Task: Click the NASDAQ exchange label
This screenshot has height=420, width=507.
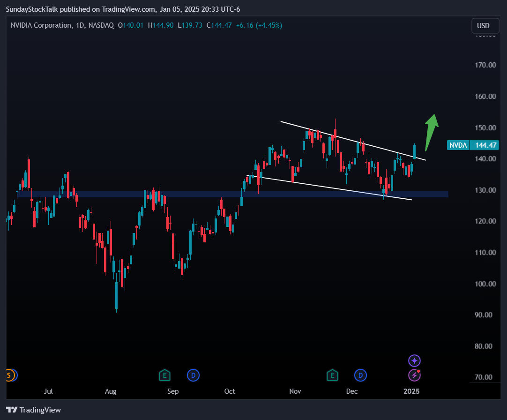Action: 101,25
